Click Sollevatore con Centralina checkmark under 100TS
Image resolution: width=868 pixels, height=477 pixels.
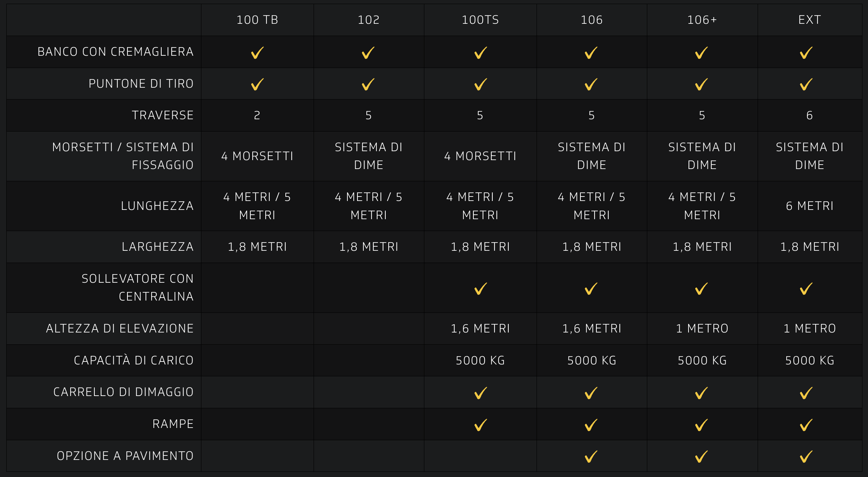(x=480, y=289)
